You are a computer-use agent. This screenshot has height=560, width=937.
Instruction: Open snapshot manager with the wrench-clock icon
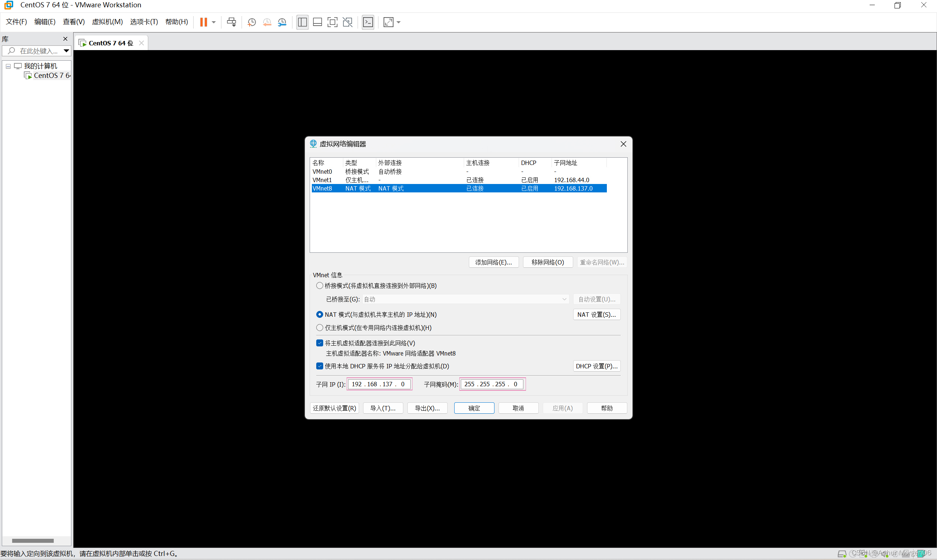(x=282, y=22)
